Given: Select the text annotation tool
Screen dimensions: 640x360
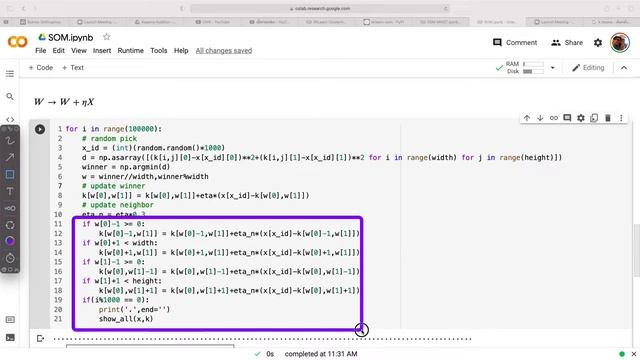Looking at the screenshot, I should (10, 191).
